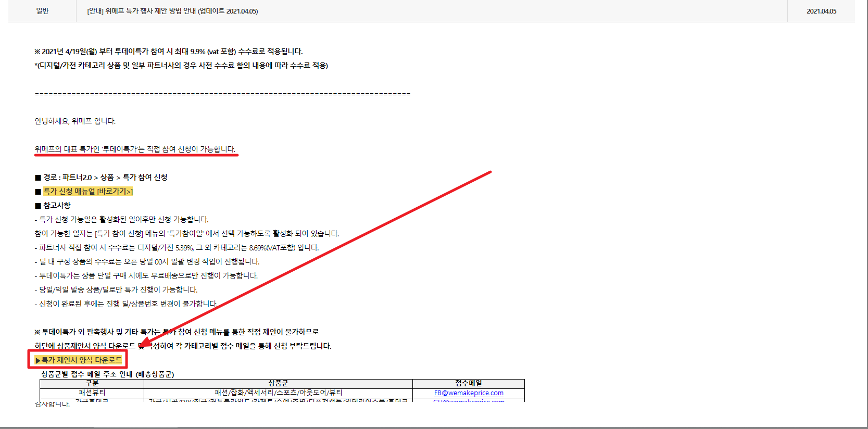
Task: Click the line starting '참여 가능한 일자는 [특가 참여 신청]'
Action: [186, 234]
